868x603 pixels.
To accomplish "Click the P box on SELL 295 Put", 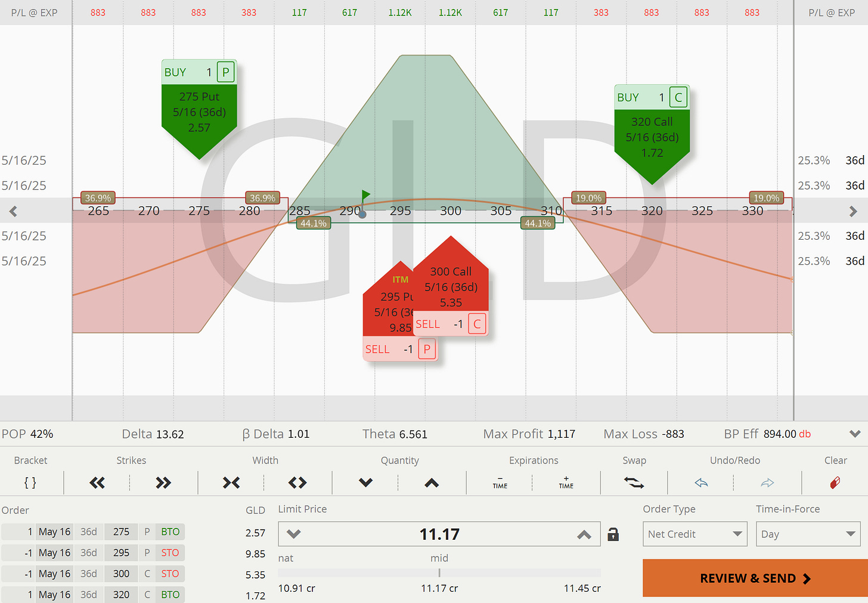I will pos(427,349).
